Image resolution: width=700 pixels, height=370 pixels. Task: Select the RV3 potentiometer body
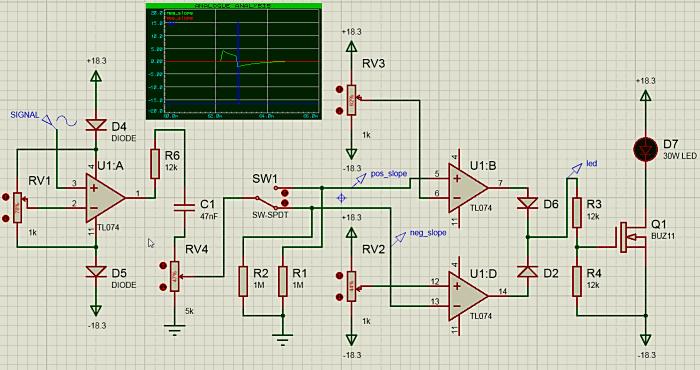(x=351, y=100)
